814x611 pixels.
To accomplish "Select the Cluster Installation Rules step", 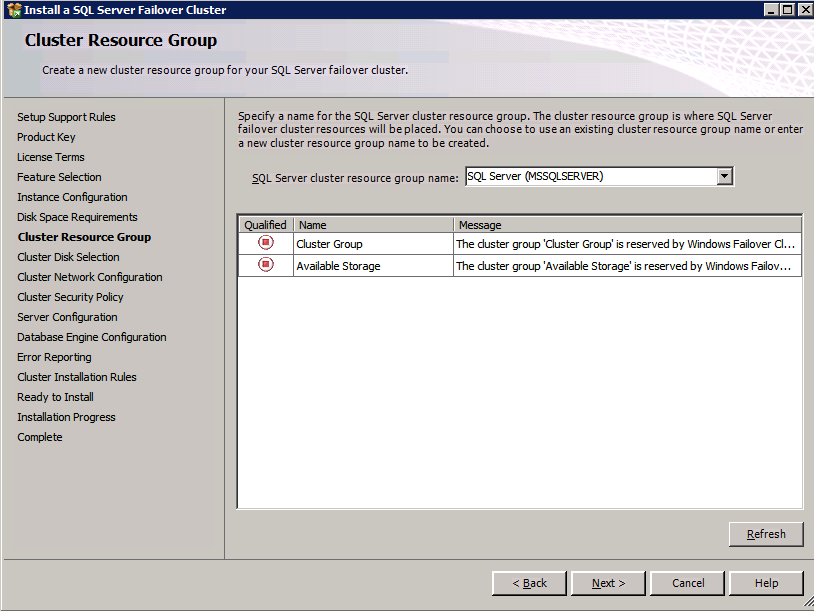I will click(77, 377).
